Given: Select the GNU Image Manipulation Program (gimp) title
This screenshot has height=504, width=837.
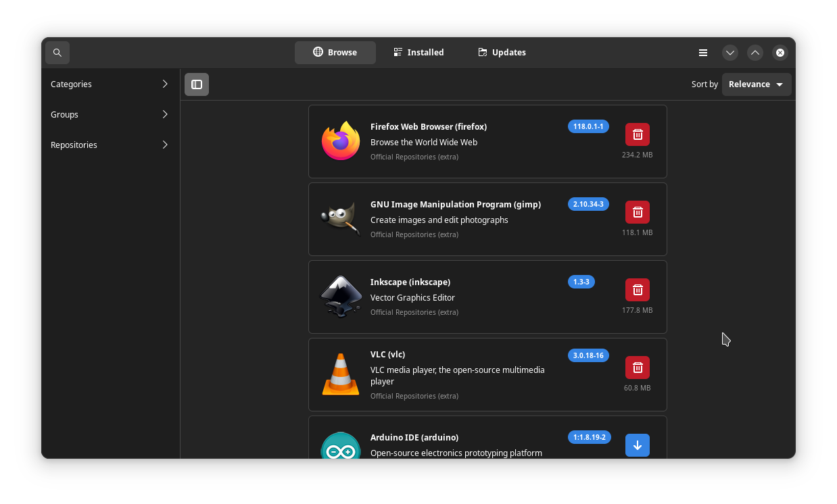Looking at the screenshot, I should pyautogui.click(x=456, y=205).
